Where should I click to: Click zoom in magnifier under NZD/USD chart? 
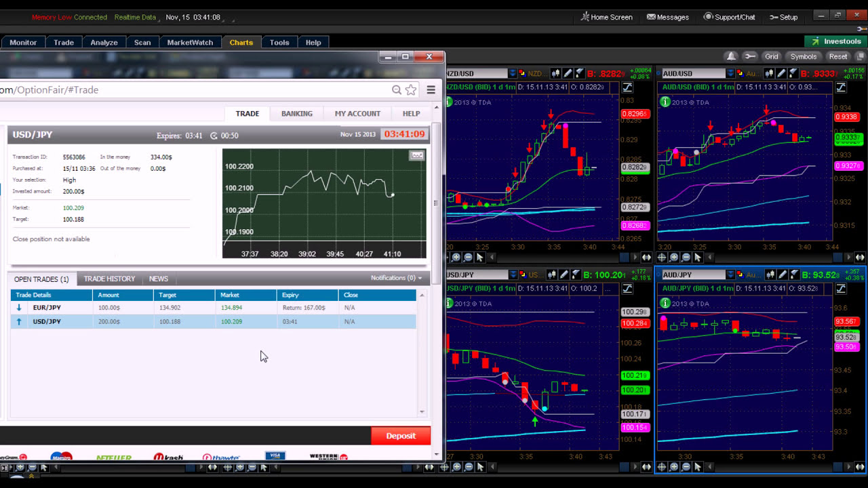point(456,258)
